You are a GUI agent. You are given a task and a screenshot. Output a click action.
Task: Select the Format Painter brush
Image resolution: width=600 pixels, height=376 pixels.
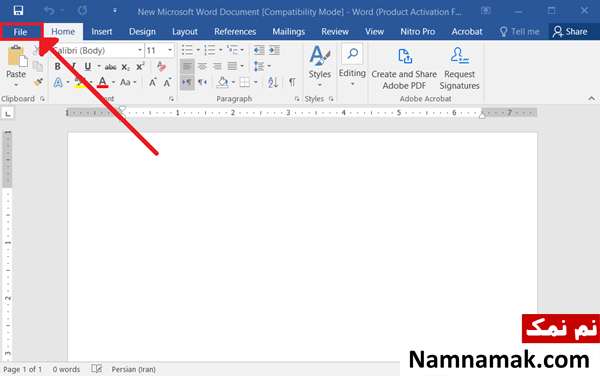coord(38,82)
